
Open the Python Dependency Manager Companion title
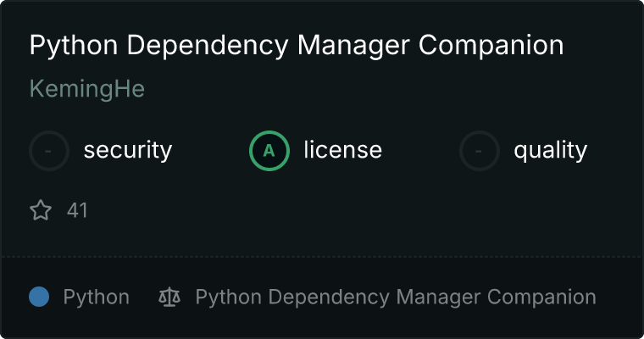(296, 46)
